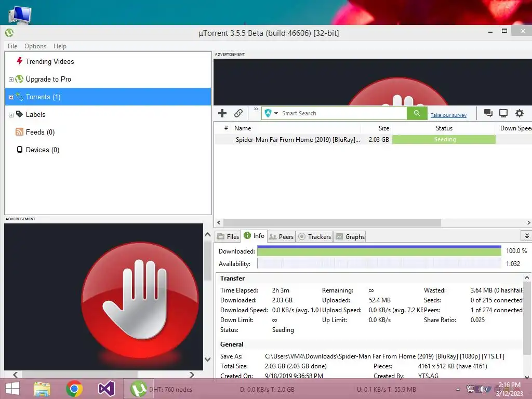The width and height of the screenshot is (532, 399).
Task: Click the green Smart Search magnifier button
Action: pyautogui.click(x=417, y=113)
